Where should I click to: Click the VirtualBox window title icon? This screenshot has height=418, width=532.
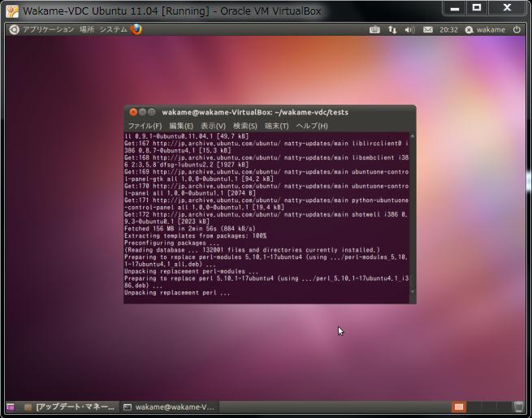point(12,11)
